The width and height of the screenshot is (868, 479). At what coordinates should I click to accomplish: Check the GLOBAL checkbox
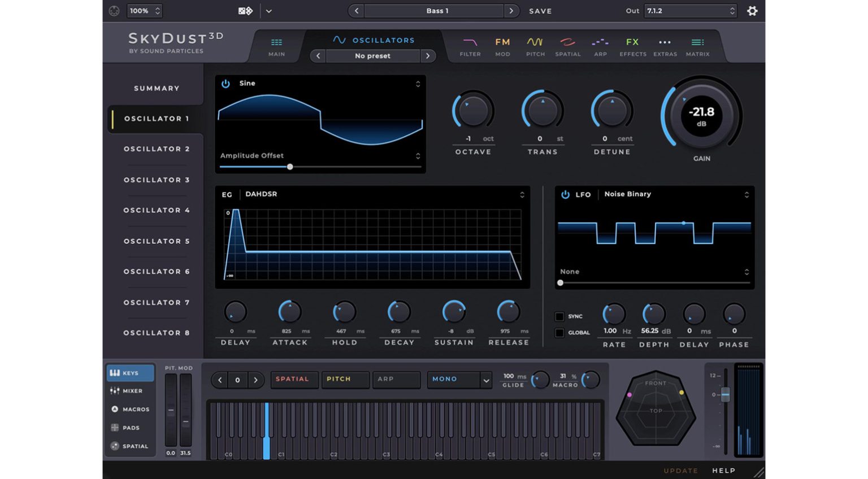[560, 333]
